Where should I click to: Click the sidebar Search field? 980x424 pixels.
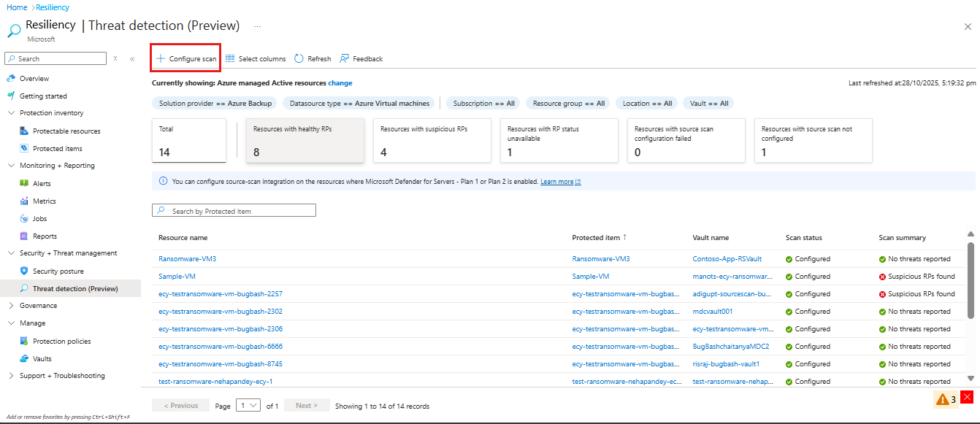(55, 58)
